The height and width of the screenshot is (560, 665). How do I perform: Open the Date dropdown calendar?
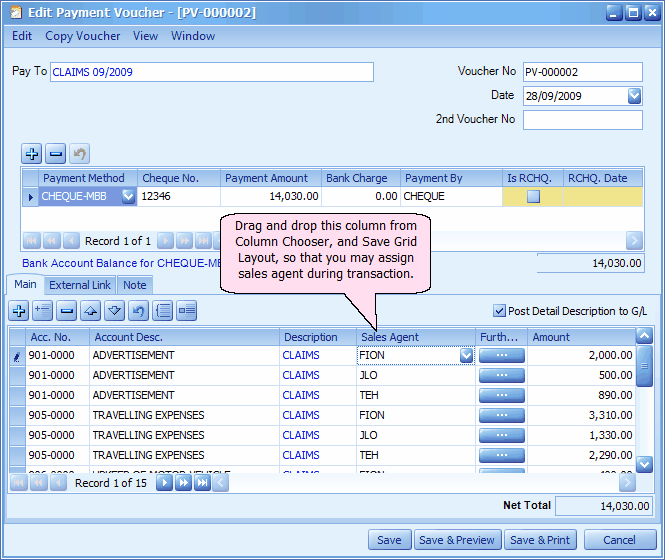634,96
